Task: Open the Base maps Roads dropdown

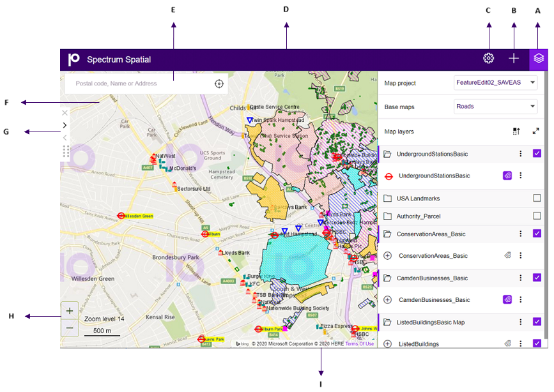Action: pos(495,106)
